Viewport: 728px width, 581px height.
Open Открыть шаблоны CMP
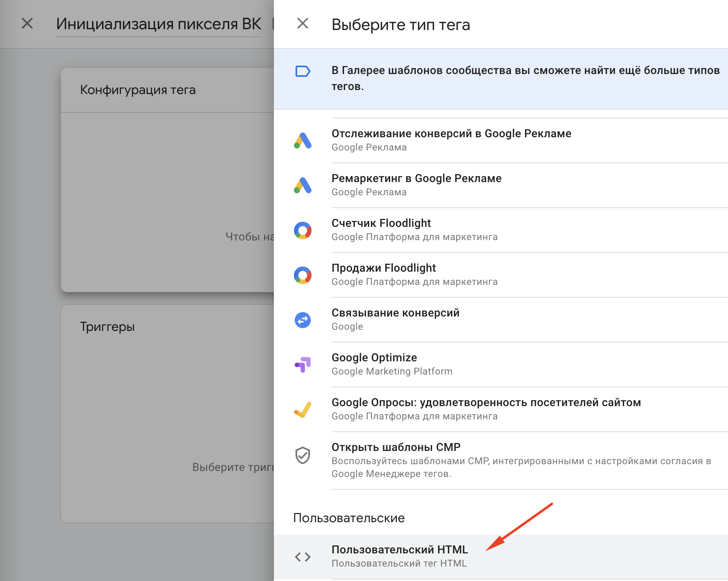coord(501,461)
